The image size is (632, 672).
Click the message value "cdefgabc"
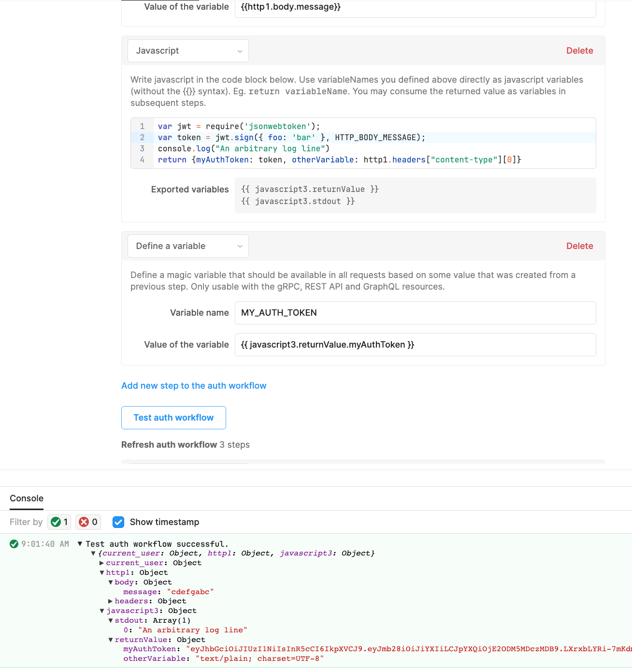pos(190,592)
